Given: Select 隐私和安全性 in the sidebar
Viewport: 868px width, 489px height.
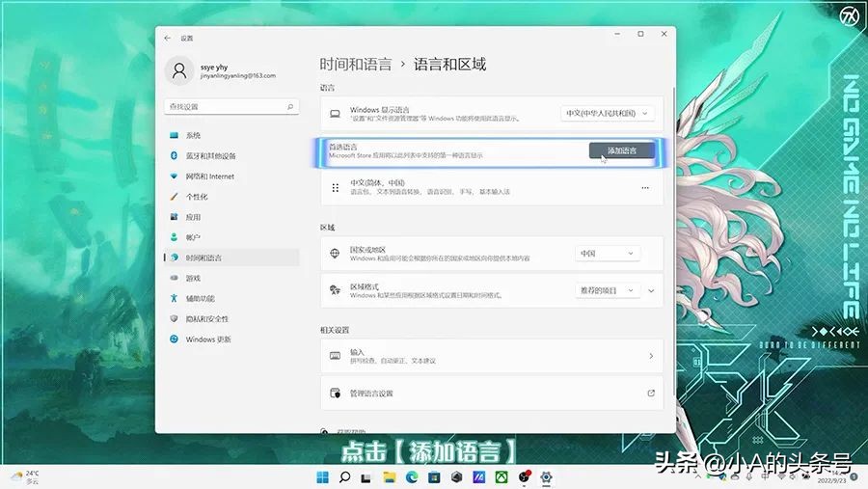Looking at the screenshot, I should [231, 319].
